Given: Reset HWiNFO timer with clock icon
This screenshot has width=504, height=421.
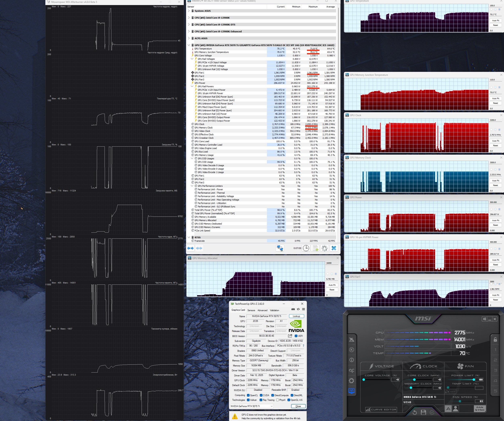Looking at the screenshot, I should (306, 248).
